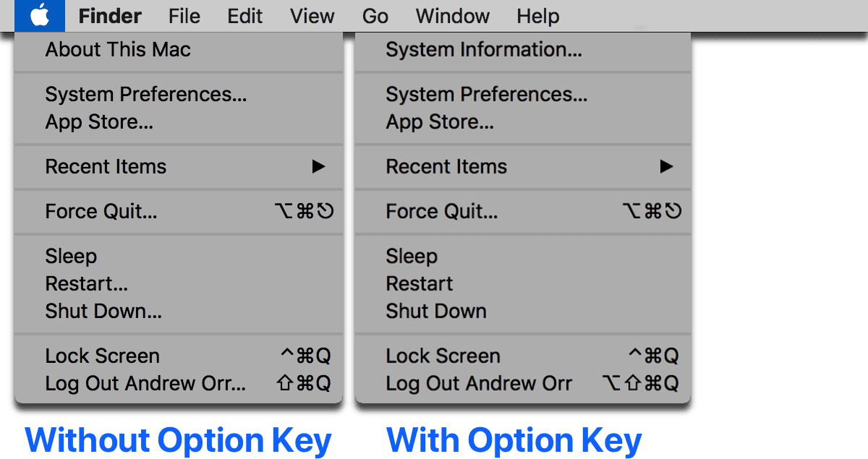
Task: Select About This Mac
Action: pos(118,50)
